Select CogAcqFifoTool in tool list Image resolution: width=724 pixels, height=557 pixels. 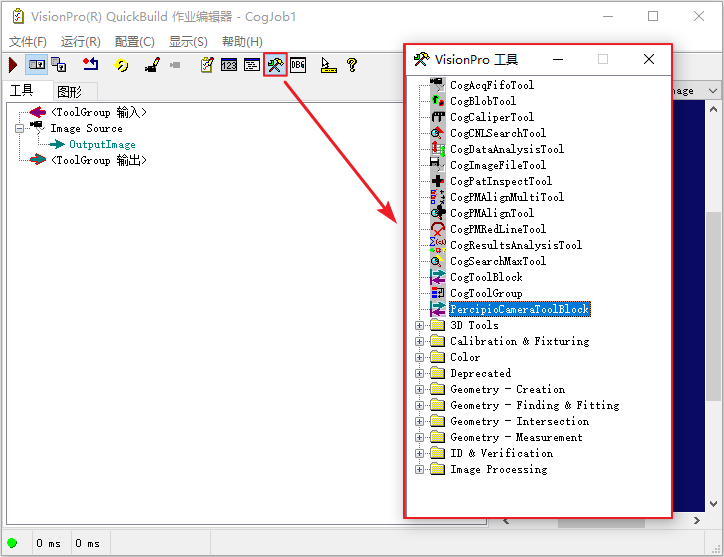(492, 85)
